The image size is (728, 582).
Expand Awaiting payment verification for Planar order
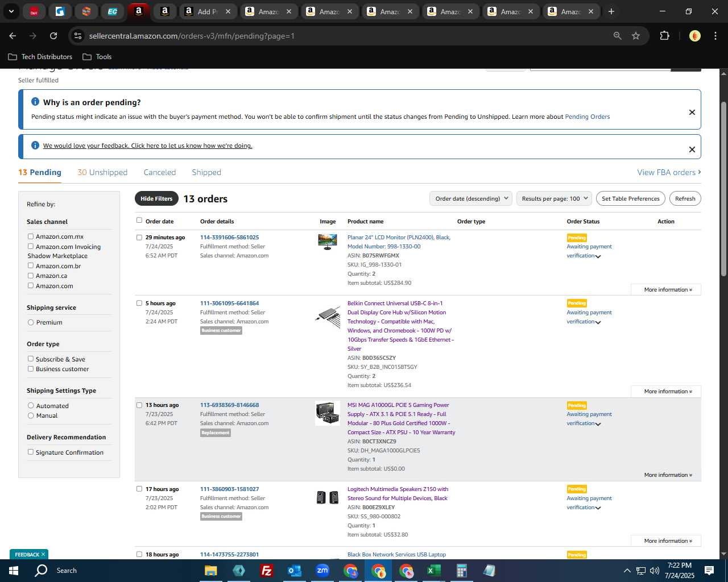tap(598, 256)
